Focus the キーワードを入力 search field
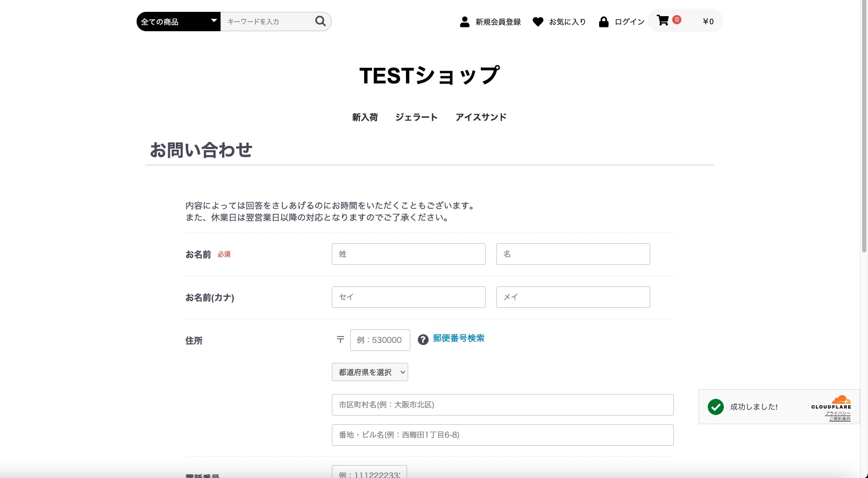Viewport: 868px width, 478px height. pyautogui.click(x=267, y=22)
